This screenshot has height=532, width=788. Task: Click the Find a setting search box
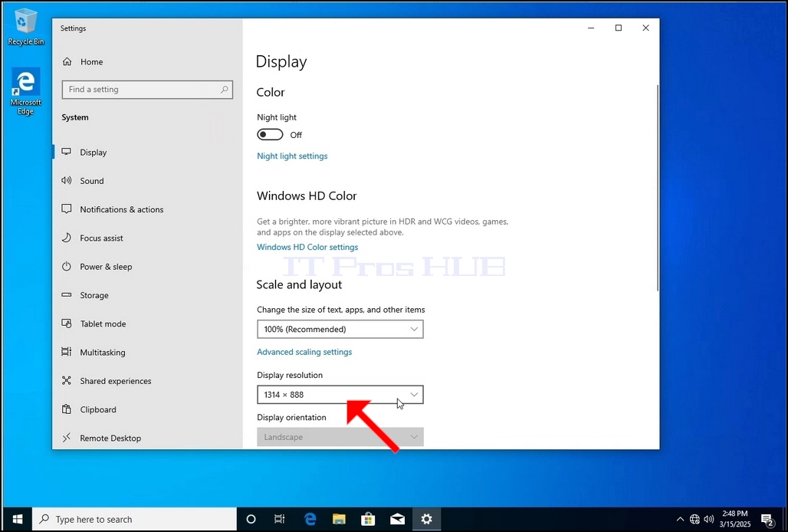[x=147, y=90]
